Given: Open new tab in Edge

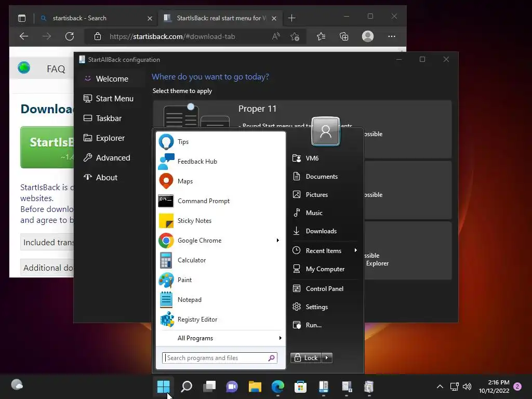Looking at the screenshot, I should [291, 18].
